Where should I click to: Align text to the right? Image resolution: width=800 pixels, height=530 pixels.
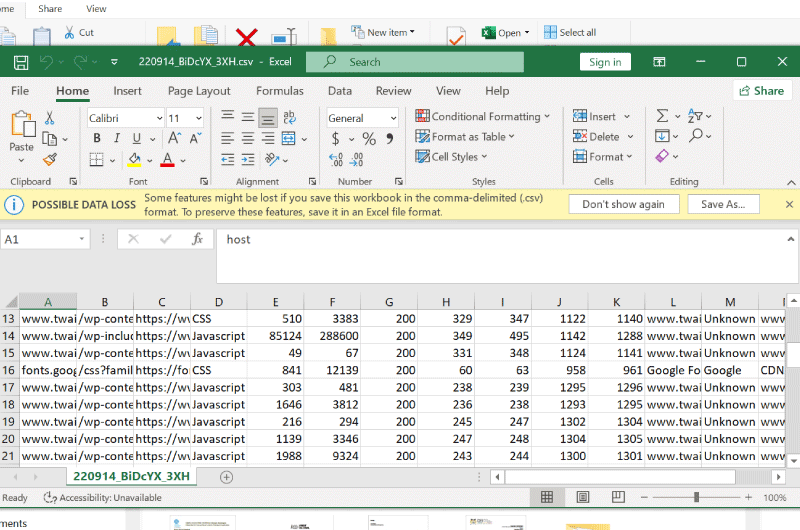click(268, 138)
